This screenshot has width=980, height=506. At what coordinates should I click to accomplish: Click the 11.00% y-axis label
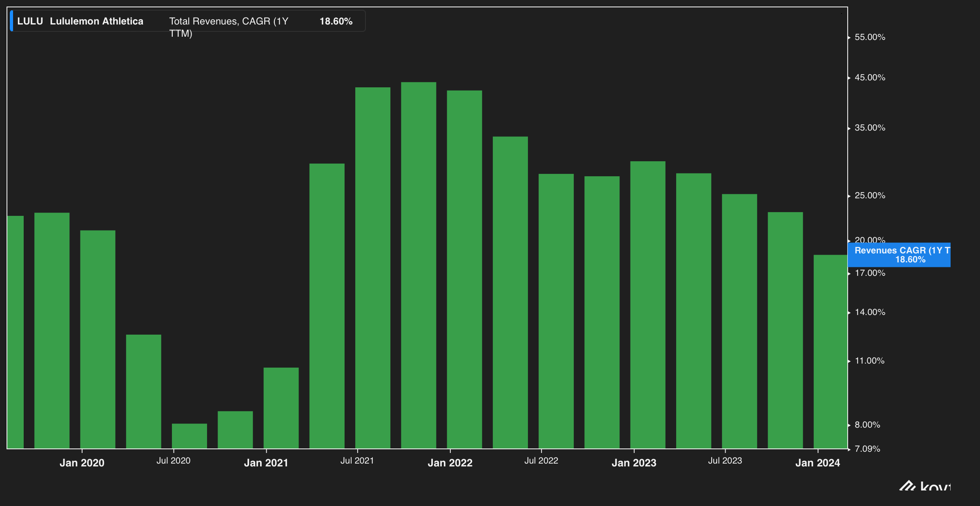[x=869, y=361]
